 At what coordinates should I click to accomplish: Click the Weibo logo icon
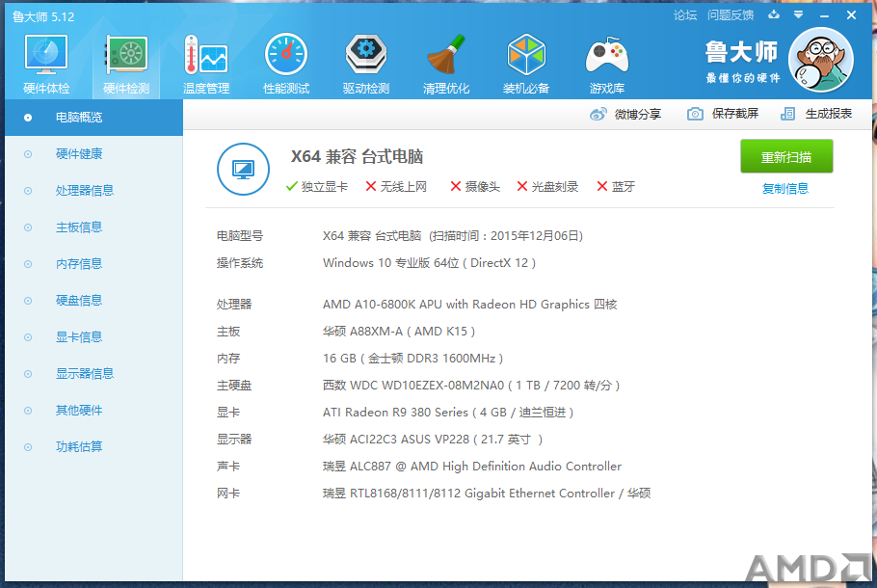[x=598, y=114]
